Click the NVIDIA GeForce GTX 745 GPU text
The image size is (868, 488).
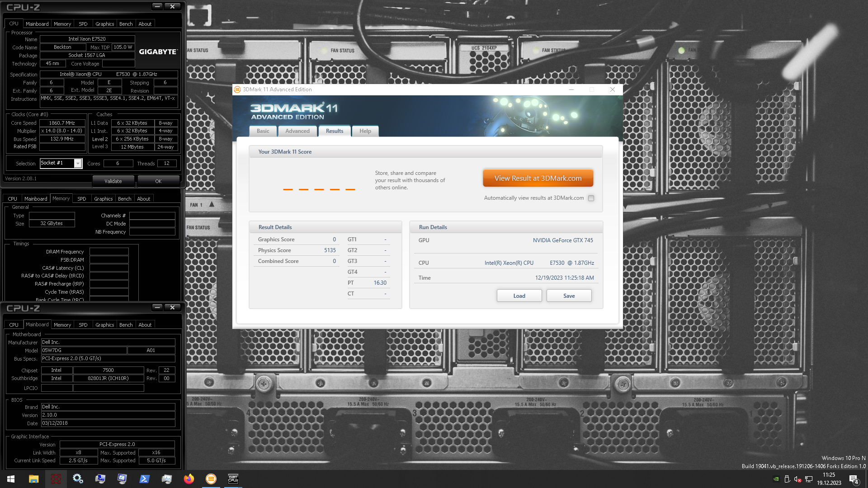(x=563, y=240)
